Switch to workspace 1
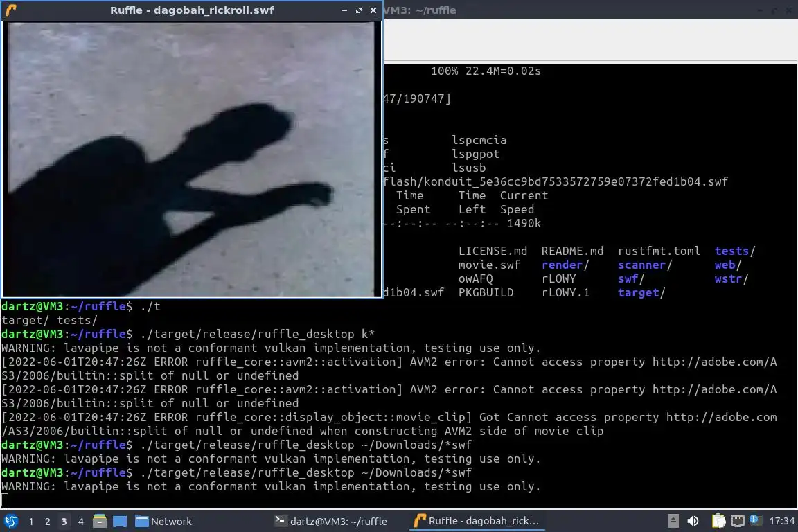798x532 pixels. click(x=31, y=522)
